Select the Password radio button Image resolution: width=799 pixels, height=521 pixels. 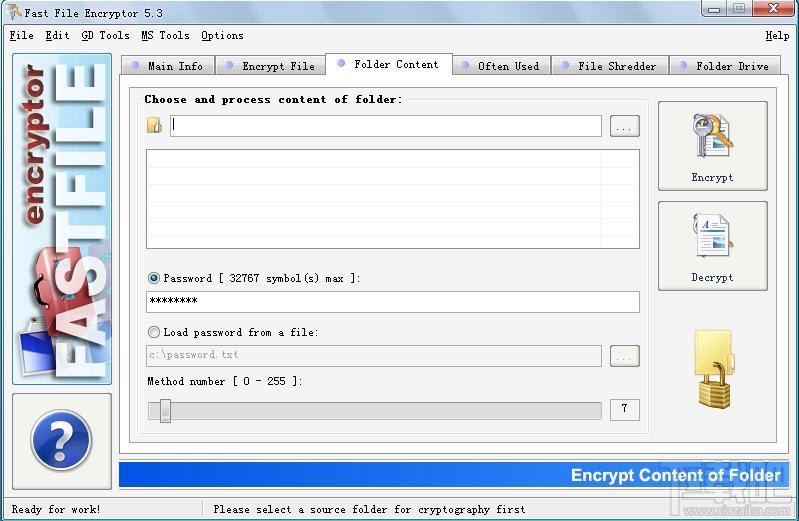tap(153, 278)
